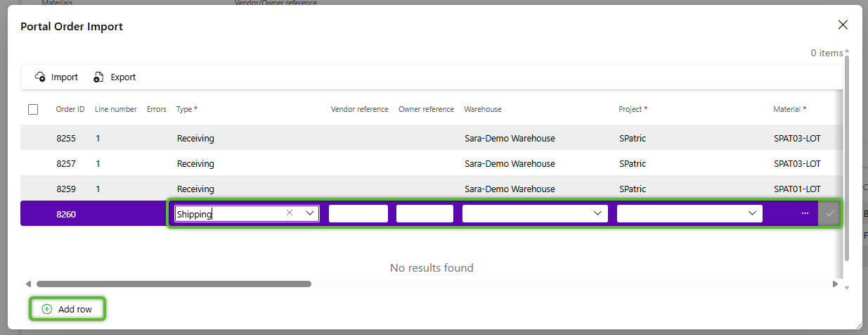Click the Owner reference input field
The image size is (868, 335).
click(x=425, y=213)
